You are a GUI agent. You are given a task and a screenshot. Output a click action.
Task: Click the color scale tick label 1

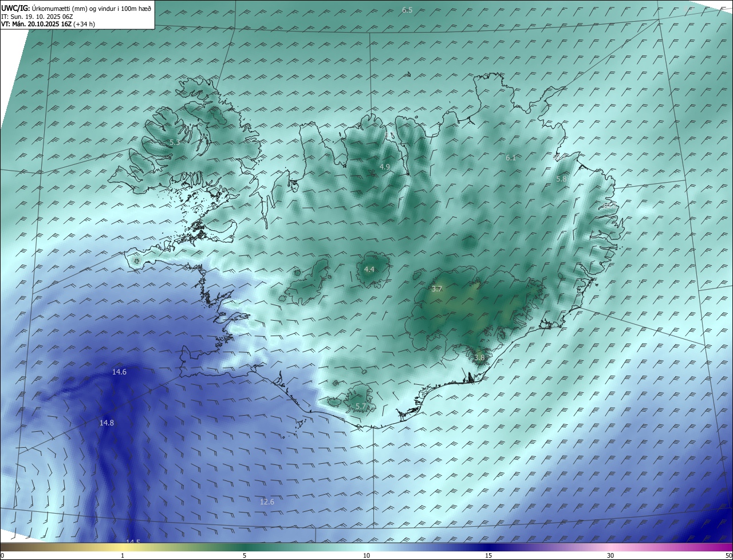123,555
